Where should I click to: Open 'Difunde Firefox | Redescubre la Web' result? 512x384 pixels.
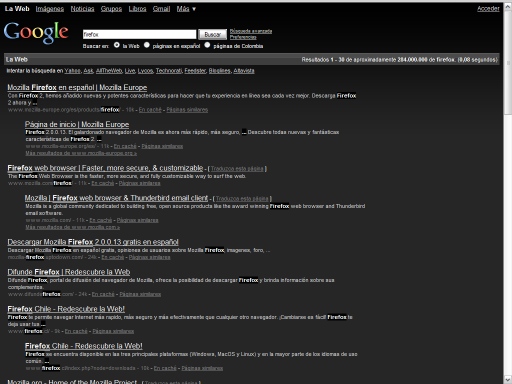pos(69,272)
